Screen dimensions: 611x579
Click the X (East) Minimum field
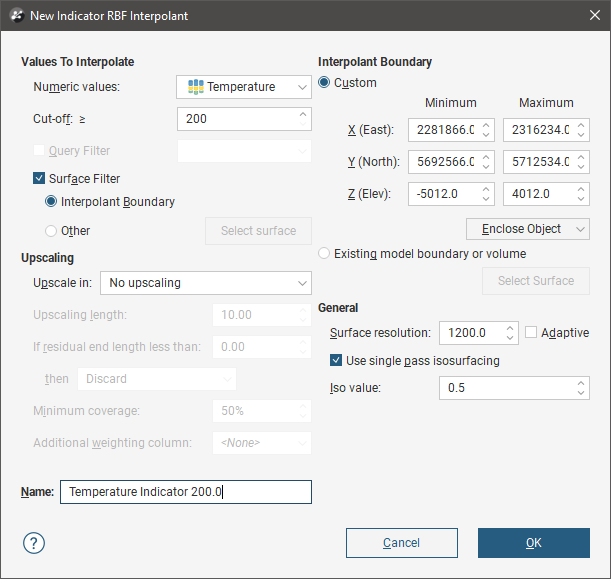tap(442, 130)
